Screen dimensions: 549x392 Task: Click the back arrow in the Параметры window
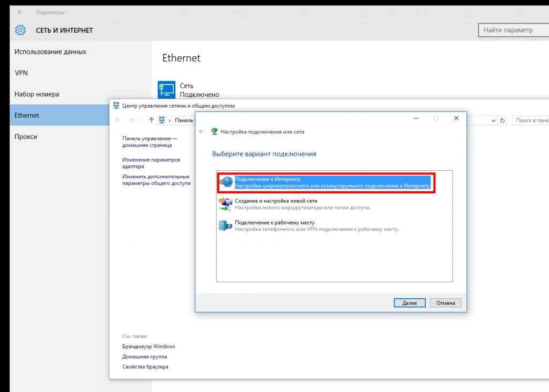(20, 12)
